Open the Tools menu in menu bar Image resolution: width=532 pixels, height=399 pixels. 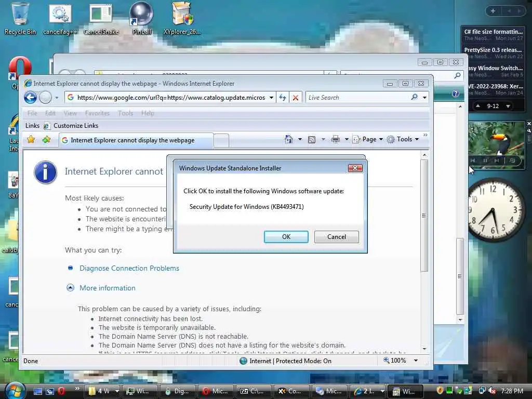pyautogui.click(x=125, y=113)
